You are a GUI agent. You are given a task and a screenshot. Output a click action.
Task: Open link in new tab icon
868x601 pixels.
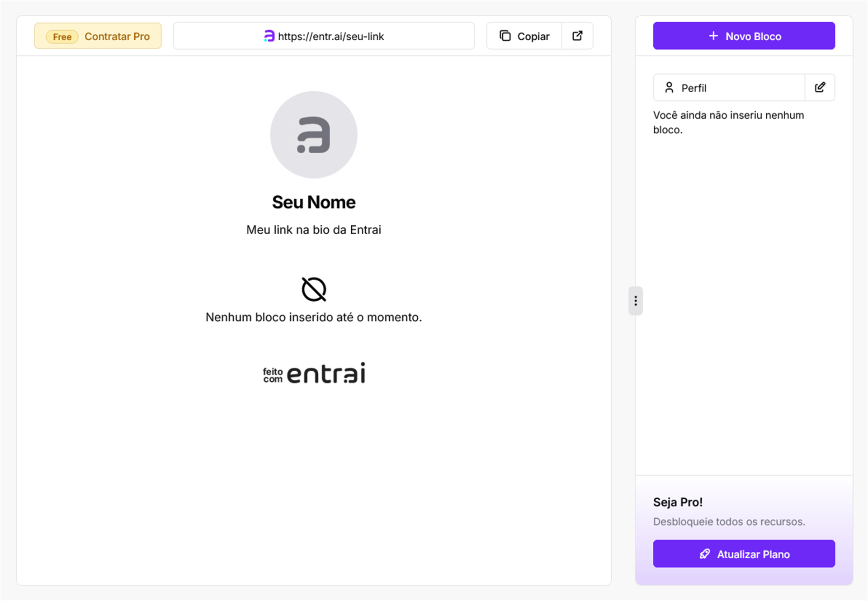(577, 36)
